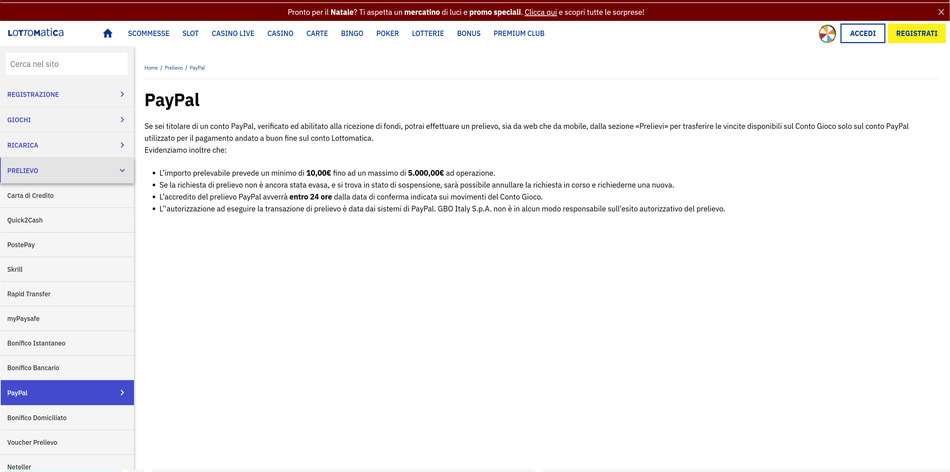Open the colorful bonus wheel icon
The height and width of the screenshot is (472, 950).
click(x=827, y=33)
